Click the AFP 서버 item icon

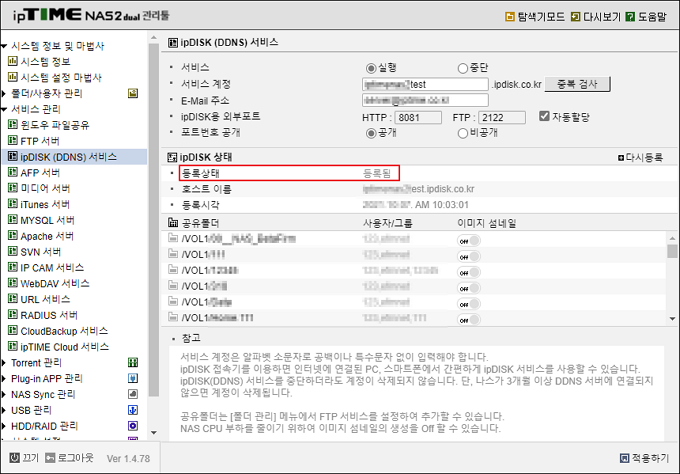13,173
